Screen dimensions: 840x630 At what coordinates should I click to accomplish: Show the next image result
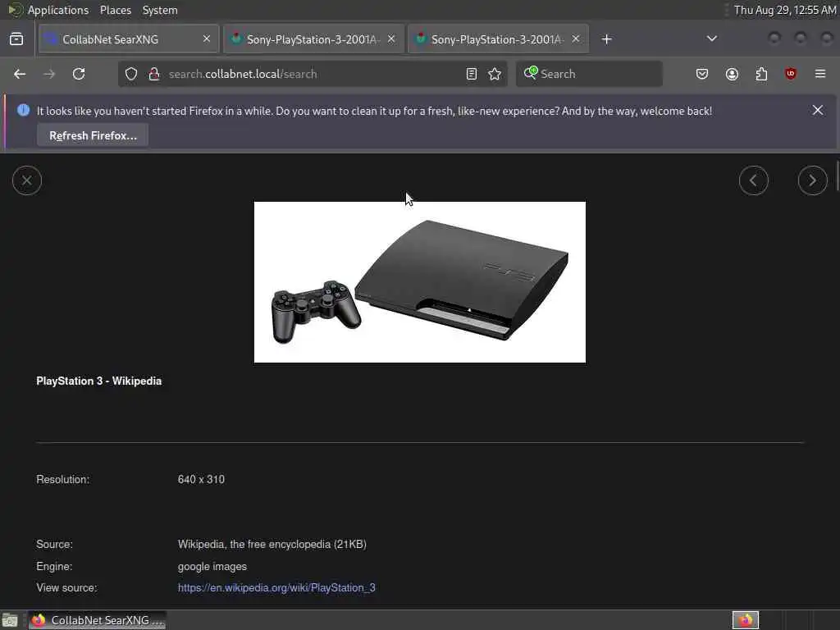point(812,180)
